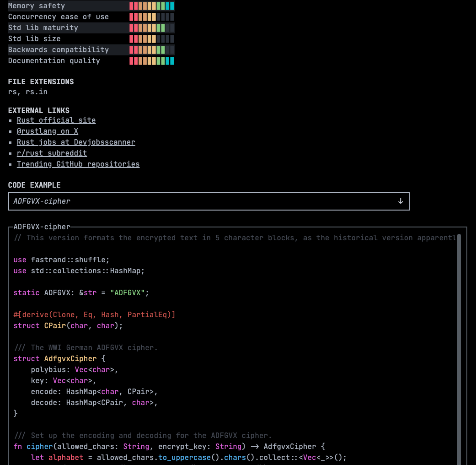Image resolution: width=476 pixels, height=465 pixels.
Task: Click the Documentation quality rating bar
Action: 151,61
